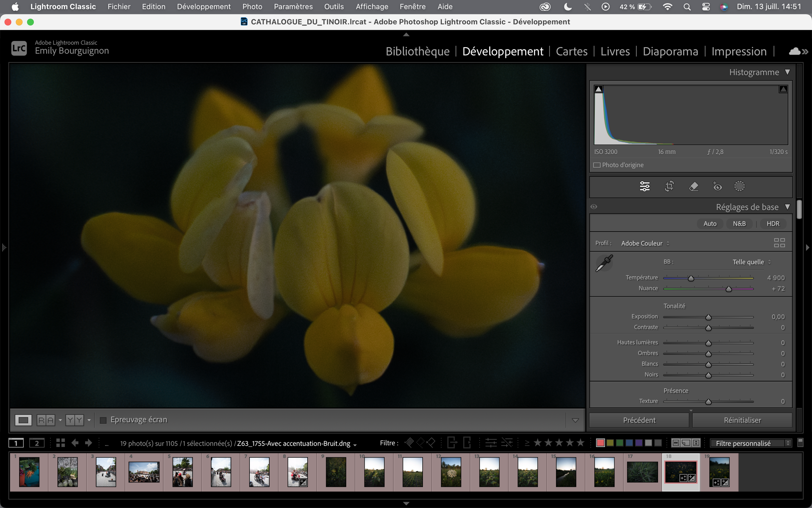Pick the white balance eyedropper tool
Screen dimensions: 812x508
(x=604, y=263)
